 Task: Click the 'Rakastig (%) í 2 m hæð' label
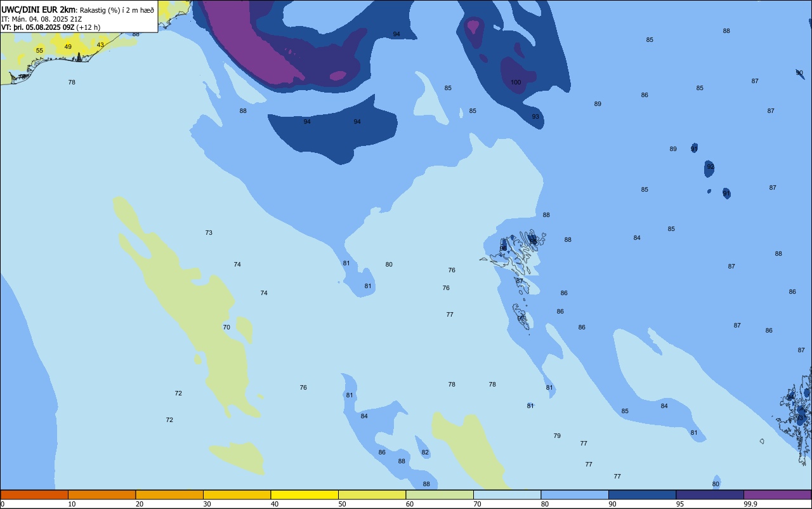(x=117, y=10)
